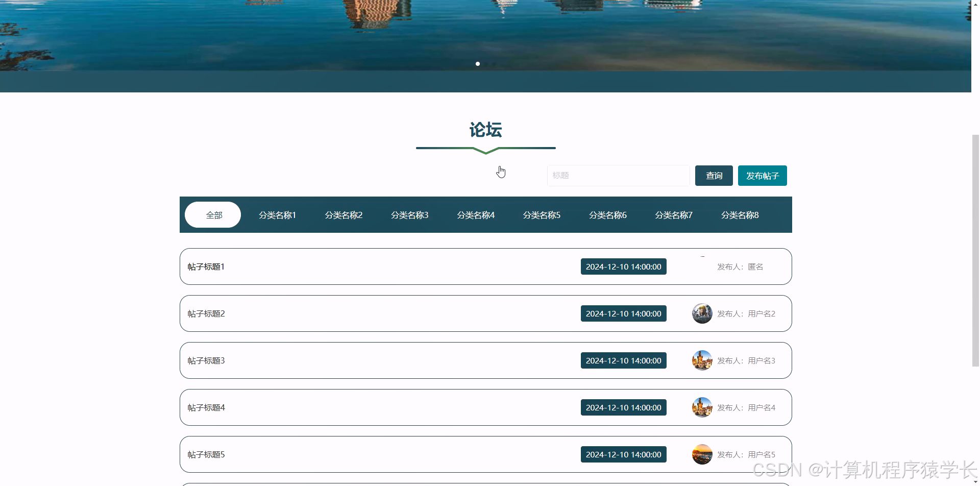
Task: Open the post 帖子标题2
Action: click(x=206, y=313)
